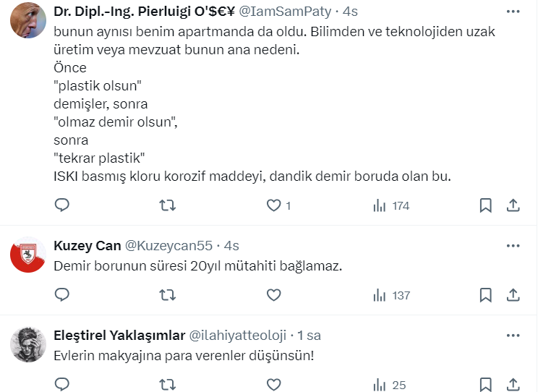Share Pierluigi's tweet

pos(513,205)
